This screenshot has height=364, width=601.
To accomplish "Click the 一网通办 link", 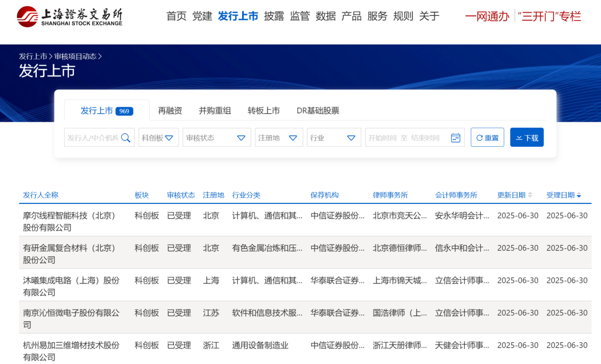I will [x=487, y=16].
